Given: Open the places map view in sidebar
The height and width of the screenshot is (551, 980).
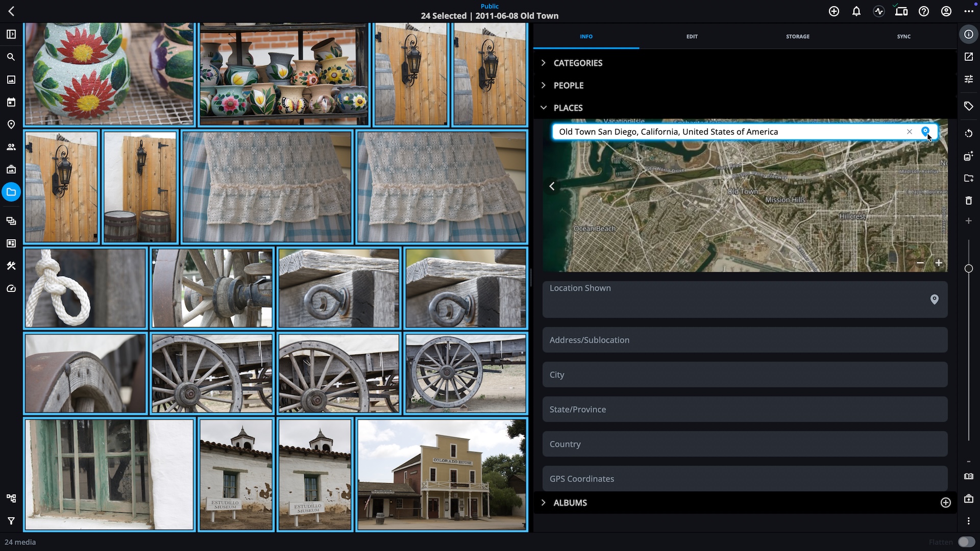Looking at the screenshot, I should [x=11, y=124].
